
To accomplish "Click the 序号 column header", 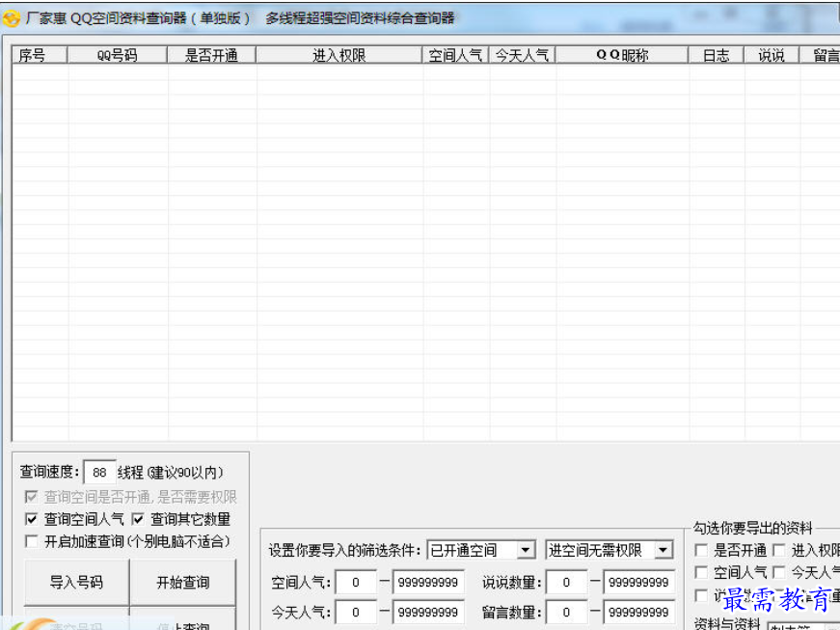I will click(x=40, y=55).
